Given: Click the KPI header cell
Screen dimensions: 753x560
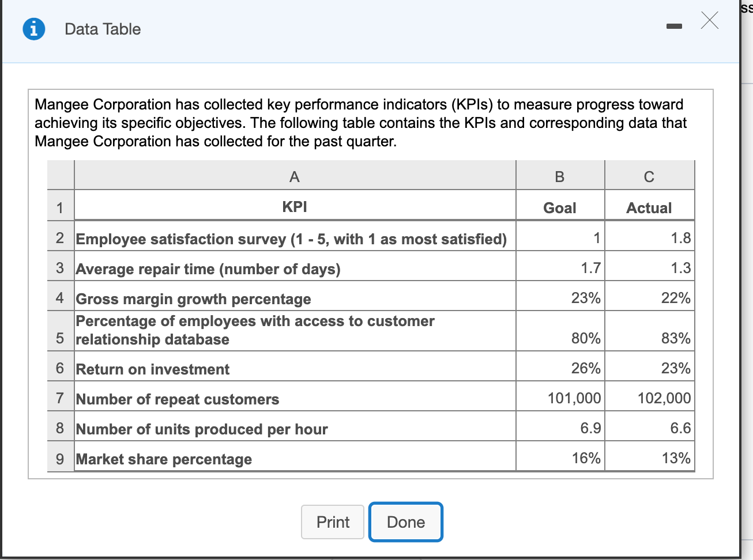Looking at the screenshot, I should coord(295,206).
